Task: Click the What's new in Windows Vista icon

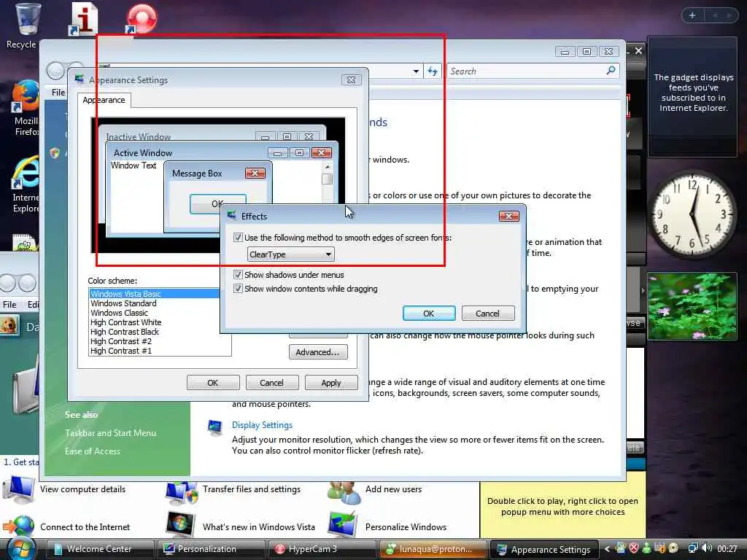Action: click(180, 525)
